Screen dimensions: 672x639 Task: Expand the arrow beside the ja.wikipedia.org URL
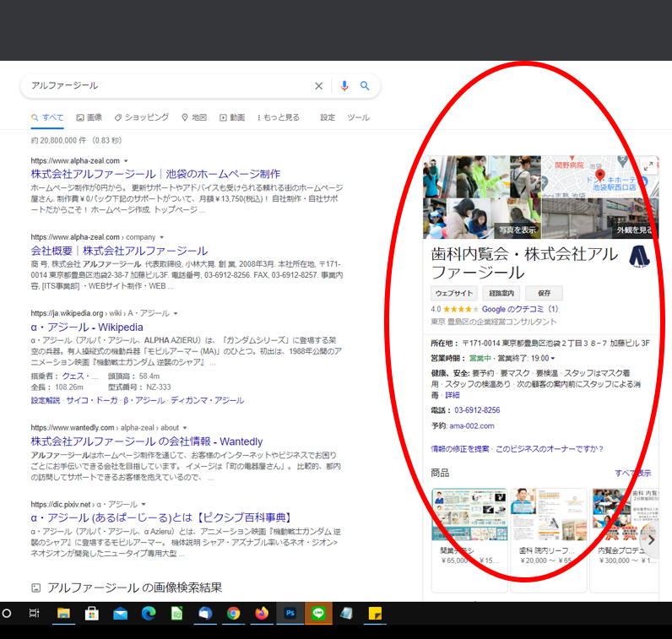click(176, 314)
